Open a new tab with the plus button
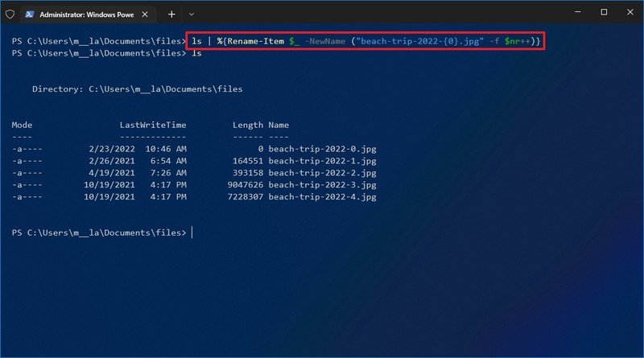The image size is (644, 358). tap(171, 14)
